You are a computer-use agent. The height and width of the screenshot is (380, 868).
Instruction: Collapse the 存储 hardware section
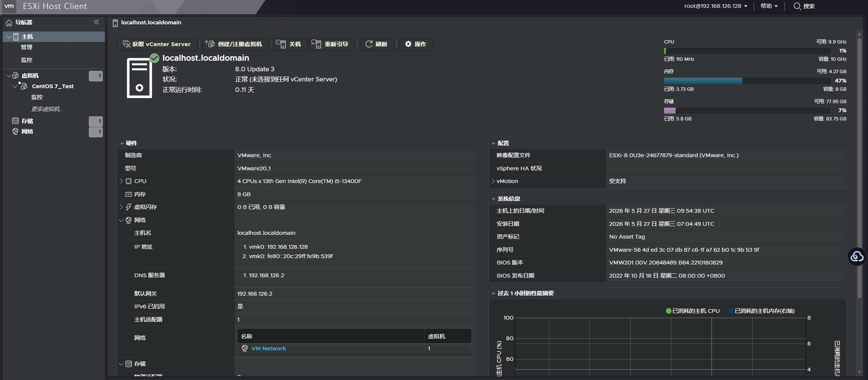point(121,364)
